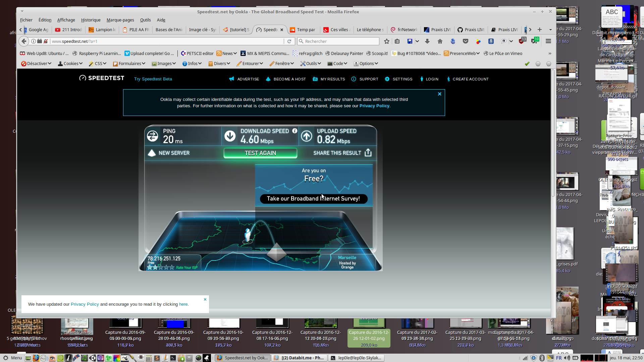This screenshot has width=644, height=362.
Task: Expand the Images web developer dropdown
Action: (x=164, y=63)
